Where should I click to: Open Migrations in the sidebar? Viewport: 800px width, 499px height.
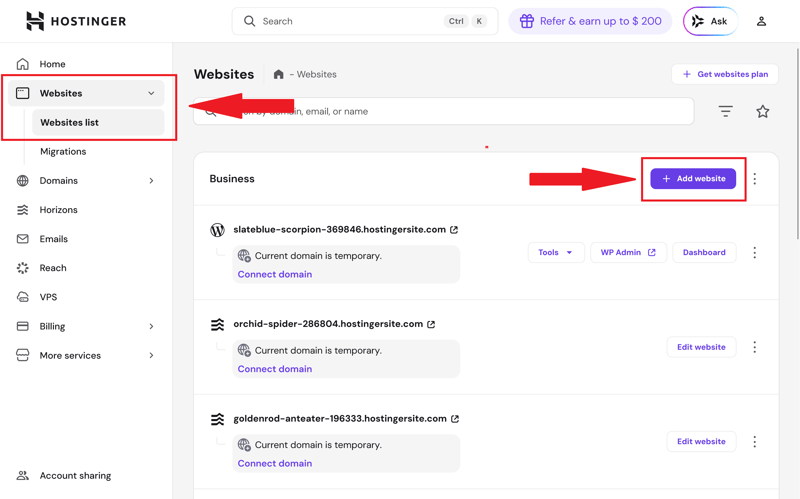(63, 152)
